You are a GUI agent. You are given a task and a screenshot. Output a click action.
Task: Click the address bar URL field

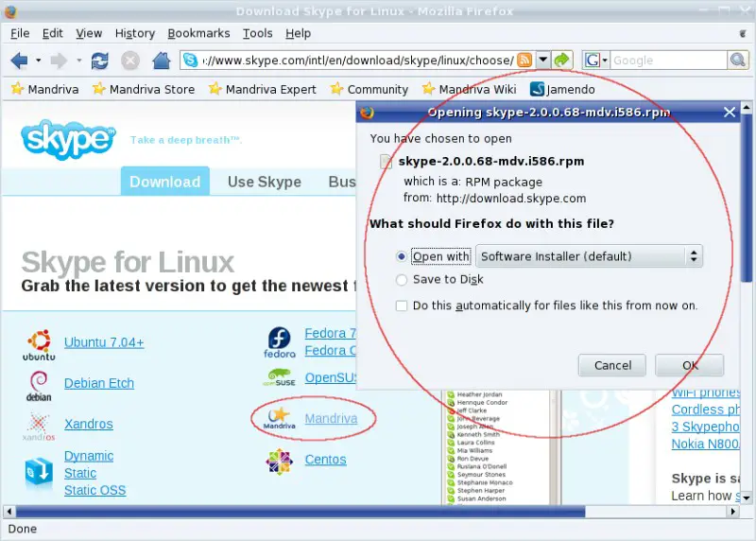click(358, 61)
